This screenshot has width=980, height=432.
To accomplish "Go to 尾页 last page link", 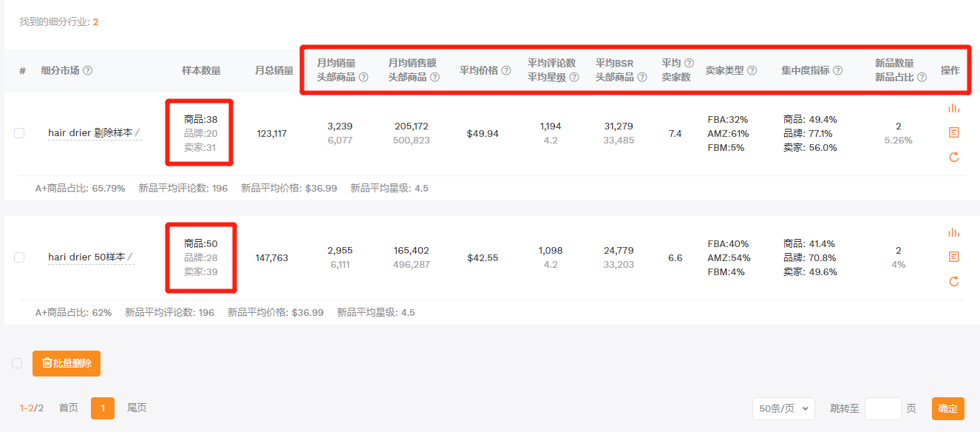I will click(x=137, y=408).
